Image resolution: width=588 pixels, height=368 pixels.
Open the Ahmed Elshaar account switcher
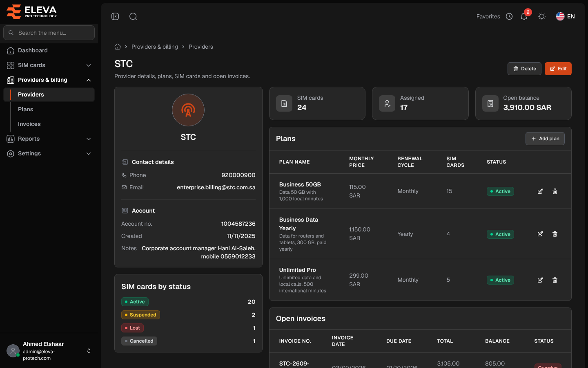click(49, 351)
